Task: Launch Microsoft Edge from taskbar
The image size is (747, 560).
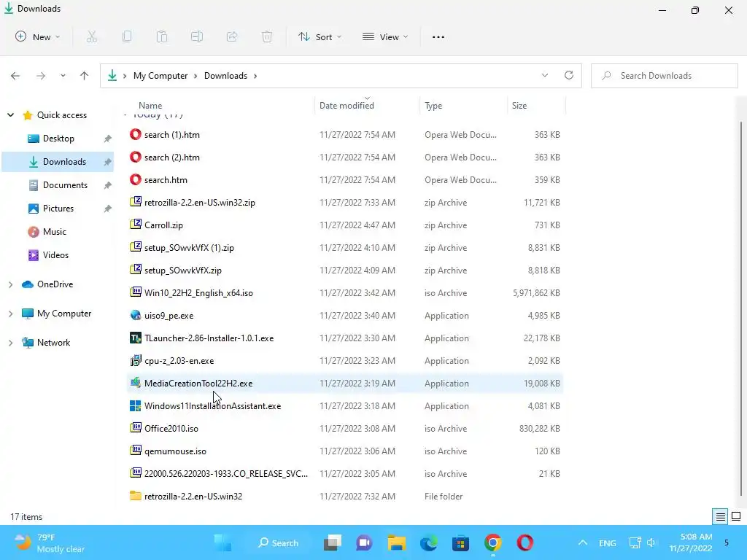Action: 429,542
